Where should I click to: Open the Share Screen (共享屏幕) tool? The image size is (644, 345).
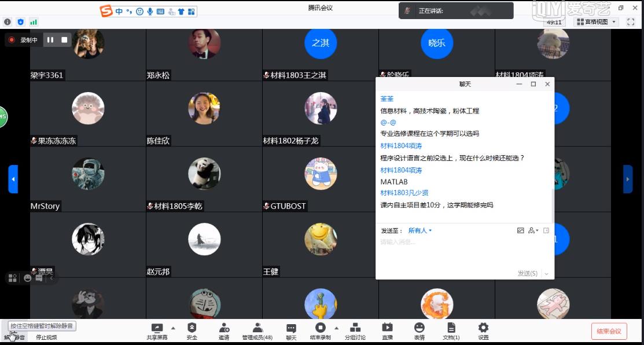157,330
